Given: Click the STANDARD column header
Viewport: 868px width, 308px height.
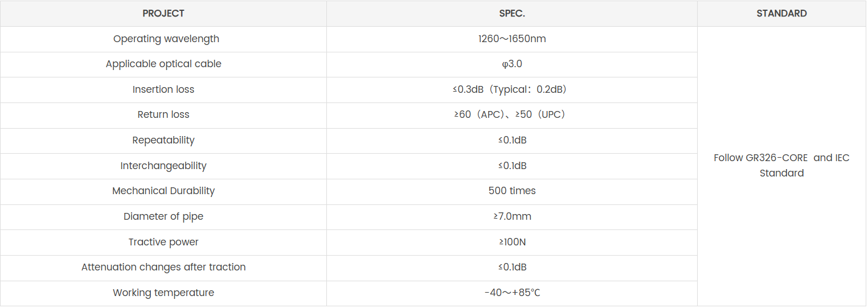Looking at the screenshot, I should pyautogui.click(x=781, y=14).
